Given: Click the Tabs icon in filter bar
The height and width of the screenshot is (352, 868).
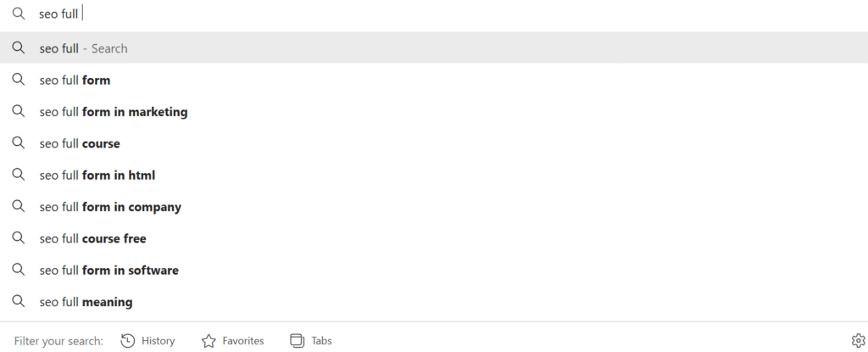Looking at the screenshot, I should [x=297, y=341].
